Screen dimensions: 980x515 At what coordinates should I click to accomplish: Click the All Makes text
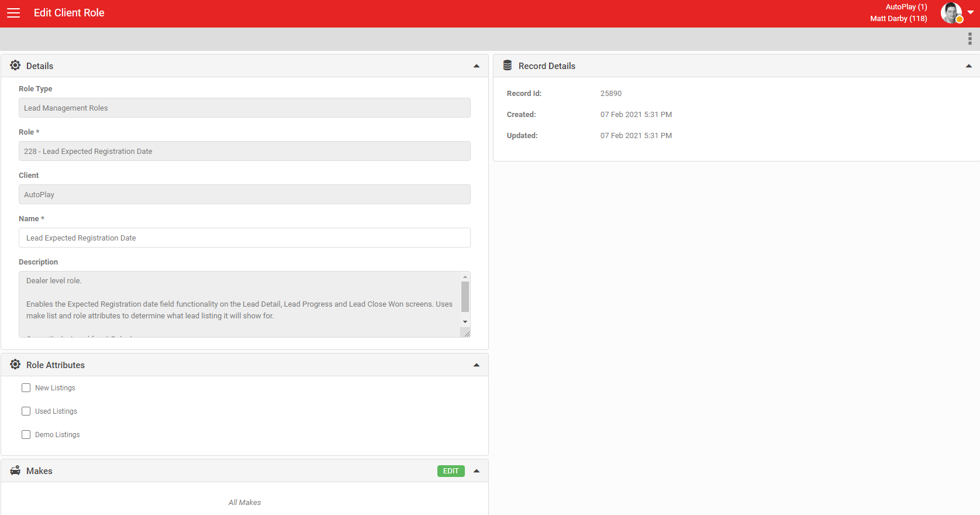click(x=244, y=503)
